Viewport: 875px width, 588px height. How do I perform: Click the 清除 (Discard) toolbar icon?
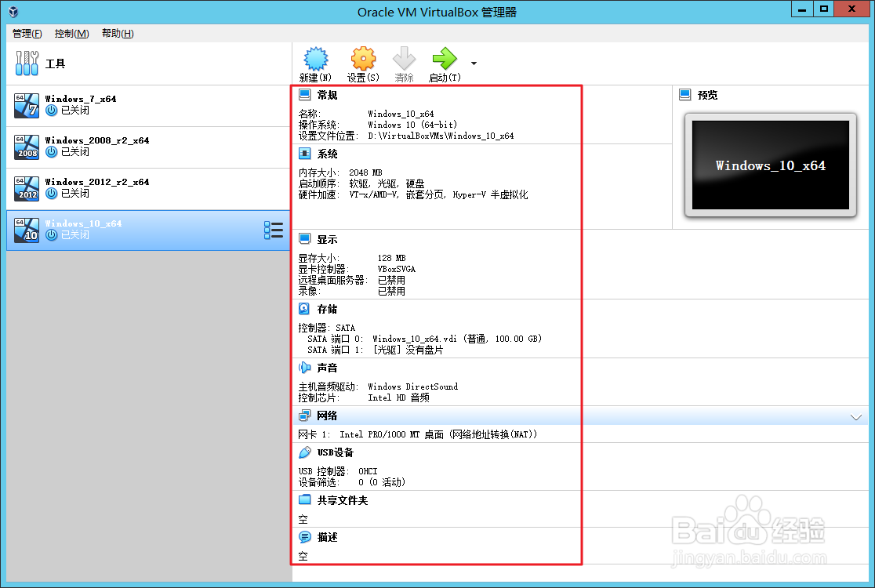point(404,58)
